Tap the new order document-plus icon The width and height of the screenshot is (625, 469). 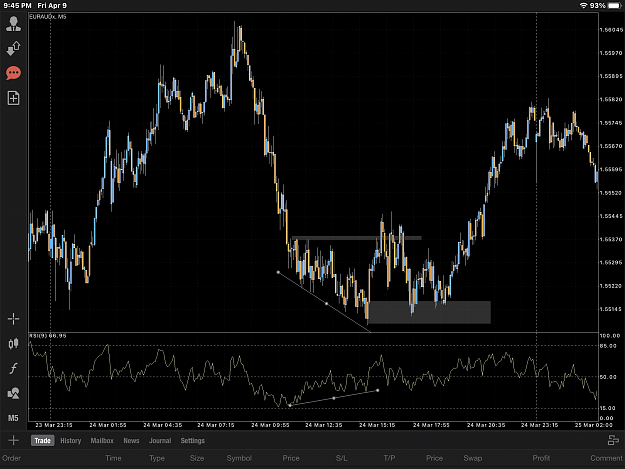tap(13, 98)
